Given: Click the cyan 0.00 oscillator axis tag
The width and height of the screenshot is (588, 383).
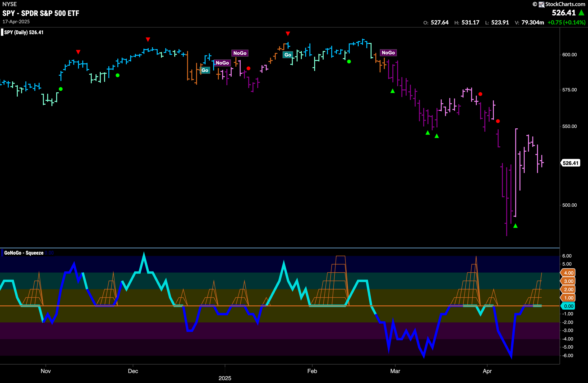Looking at the screenshot, I should [568, 306].
